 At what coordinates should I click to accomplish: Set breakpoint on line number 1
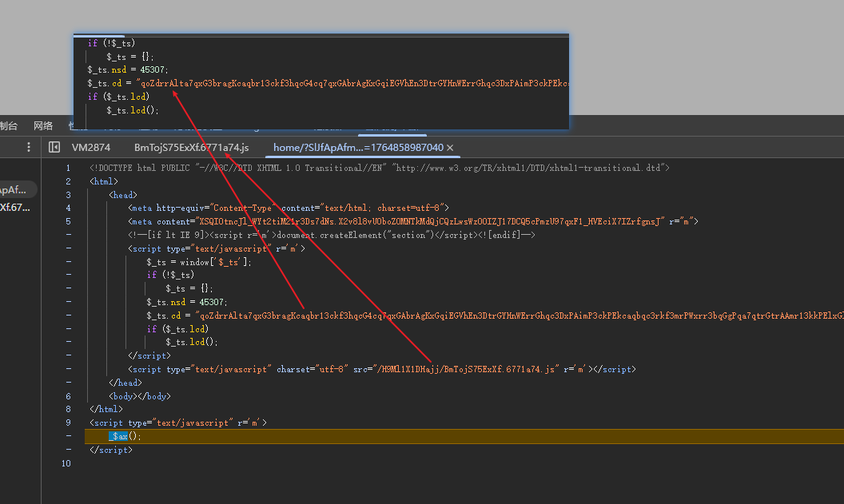point(68,168)
